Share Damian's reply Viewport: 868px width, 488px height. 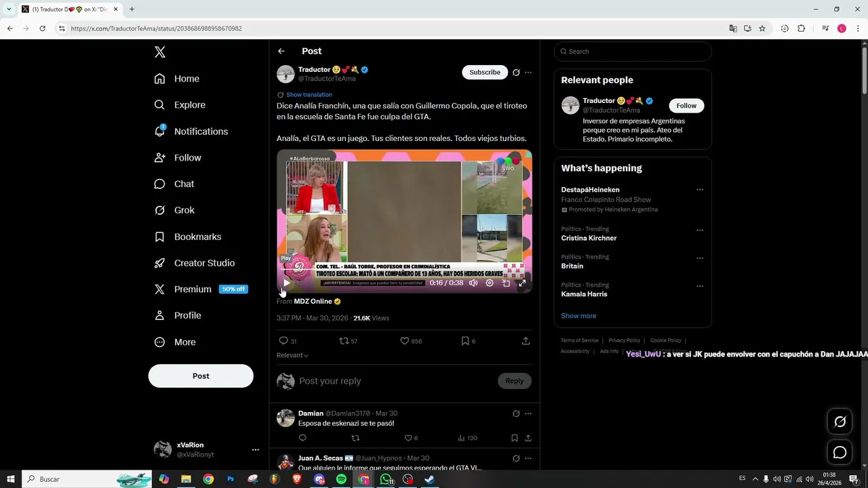[x=528, y=438]
